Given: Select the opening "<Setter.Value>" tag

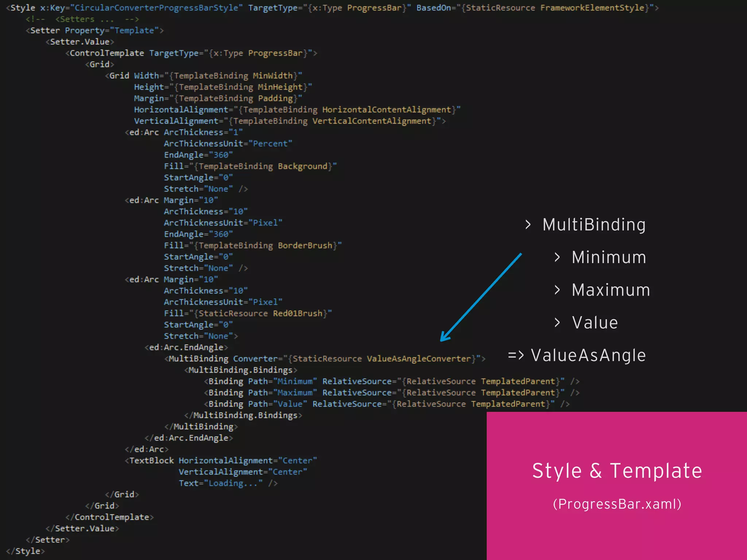Looking at the screenshot, I should 80,42.
